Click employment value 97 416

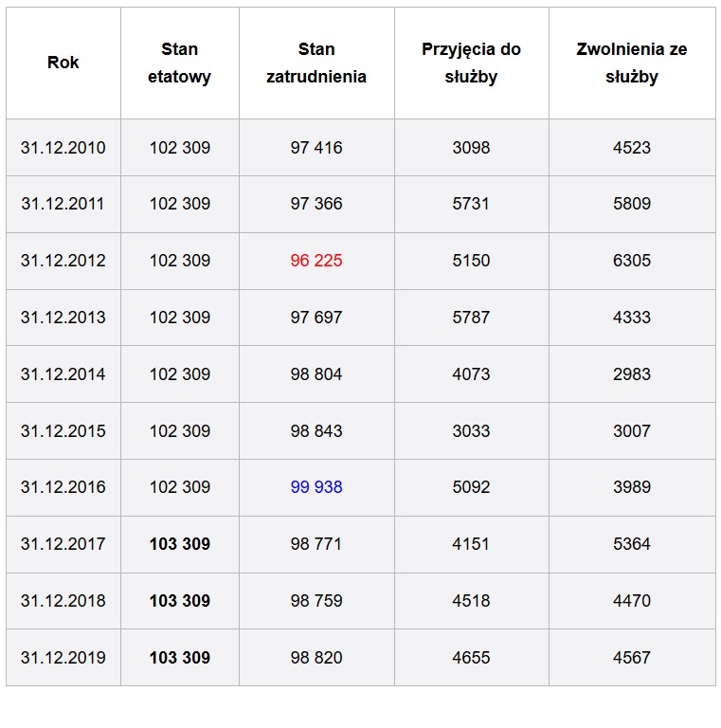316,148
